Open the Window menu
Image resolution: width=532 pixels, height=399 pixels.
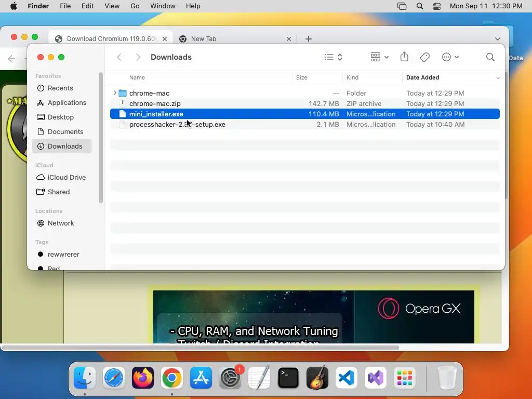tap(163, 6)
